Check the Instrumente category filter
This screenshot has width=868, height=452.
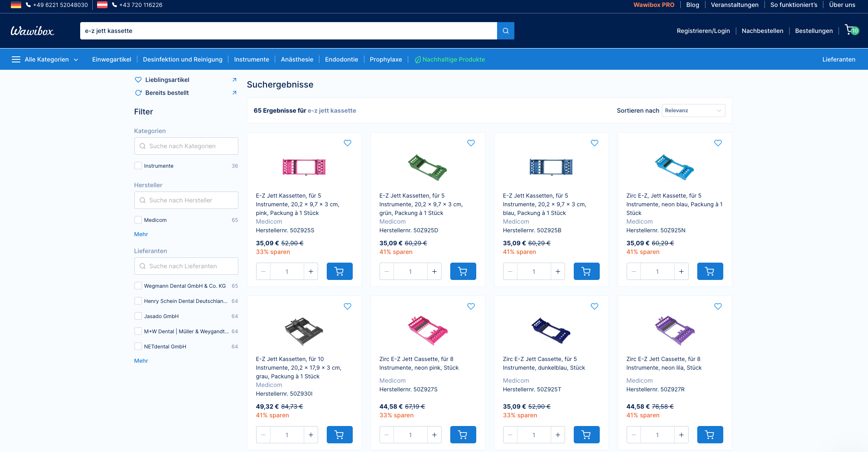138,166
